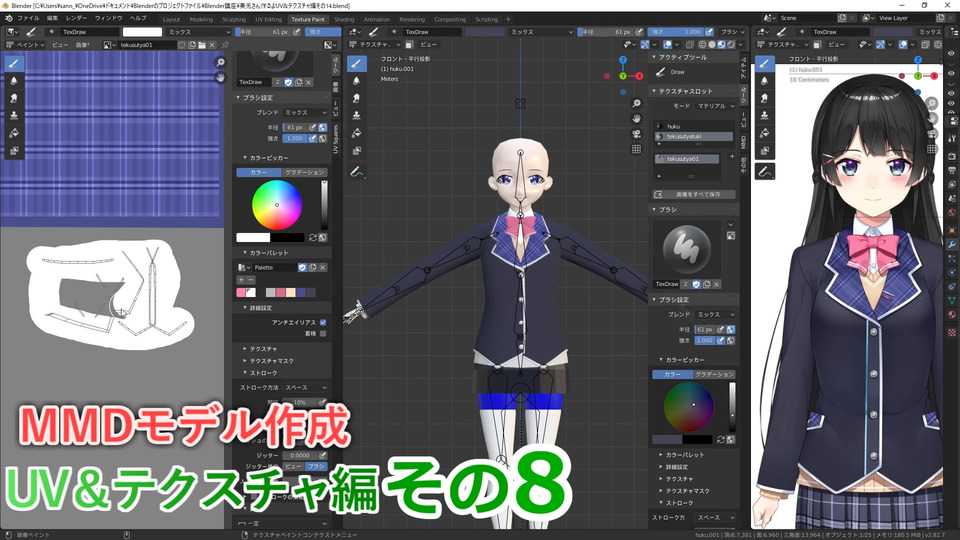Select the Soften tool in image editor toolbar
Screen dimensions: 960x540
point(14,80)
